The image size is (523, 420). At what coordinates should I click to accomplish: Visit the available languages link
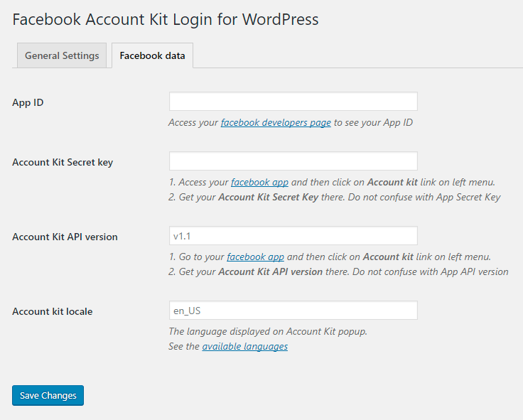(245, 346)
